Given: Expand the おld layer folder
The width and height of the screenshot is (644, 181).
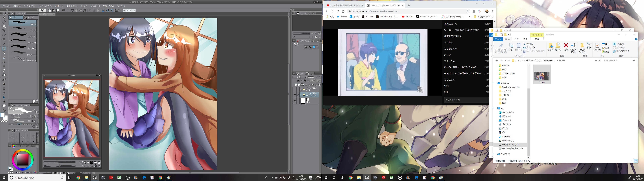Looking at the screenshot, I should tap(301, 90).
